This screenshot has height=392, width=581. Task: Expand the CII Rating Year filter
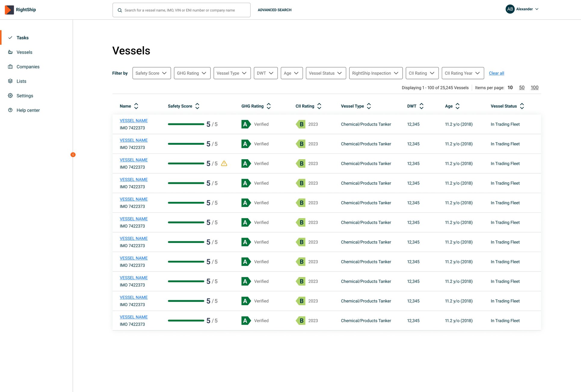pyautogui.click(x=463, y=73)
